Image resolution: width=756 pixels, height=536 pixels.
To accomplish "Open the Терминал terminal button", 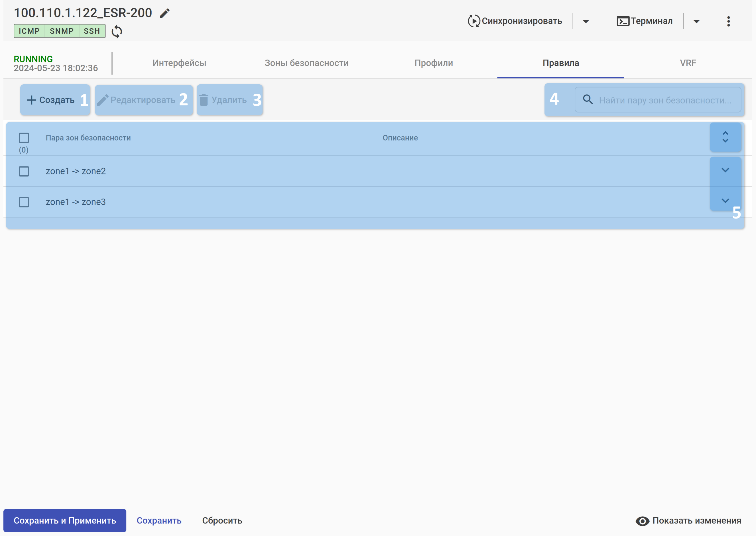I will click(645, 21).
